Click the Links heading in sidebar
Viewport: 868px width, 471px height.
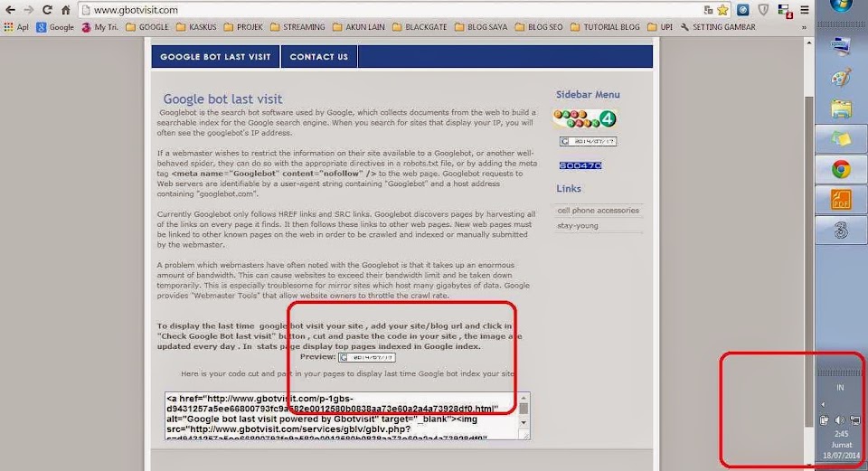point(569,189)
